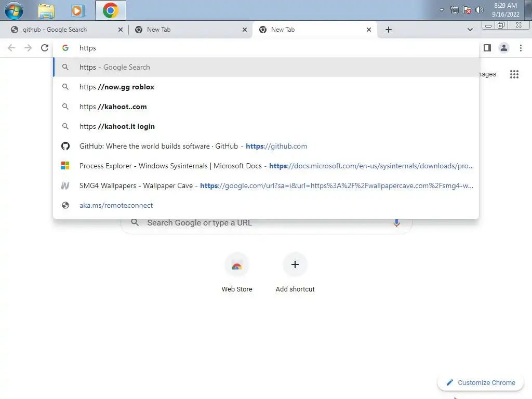Screen dimensions: 532x399
Task: Open the Google apps grid
Action: (x=514, y=74)
